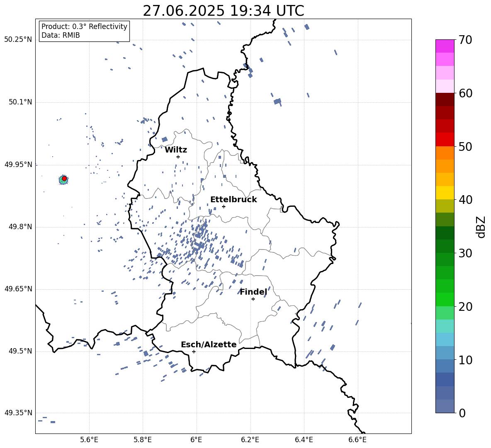Click the Wiltz city label
This screenshot has height=448, width=491.
(x=176, y=150)
